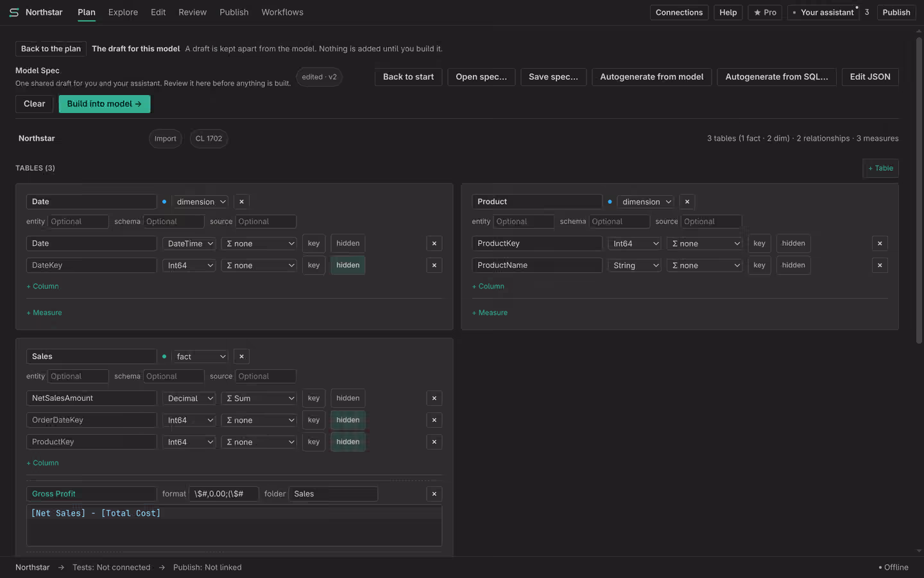The image size is (924, 578).
Task: Open the Workflows tab
Action: pos(282,12)
